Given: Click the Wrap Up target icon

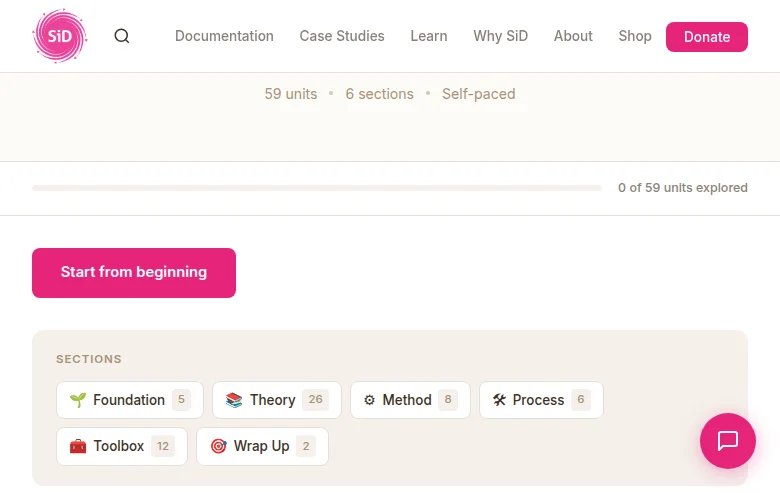Looking at the screenshot, I should [218, 446].
